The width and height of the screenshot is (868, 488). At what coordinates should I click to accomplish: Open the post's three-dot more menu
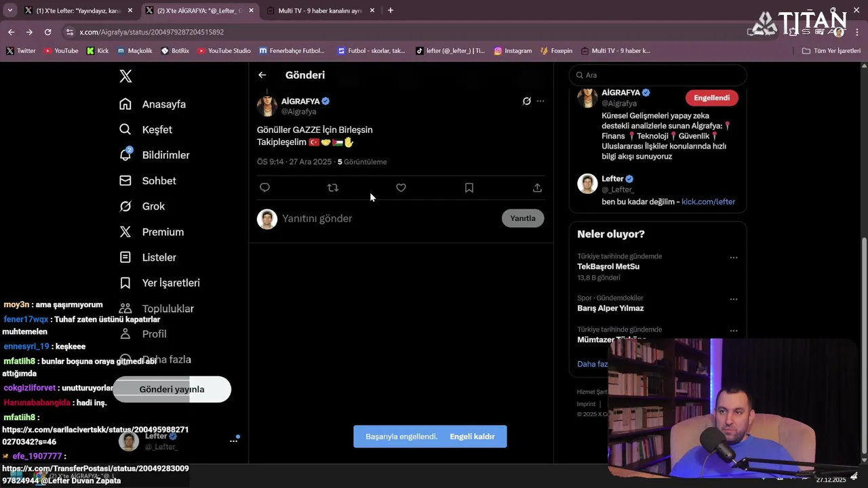click(x=540, y=101)
